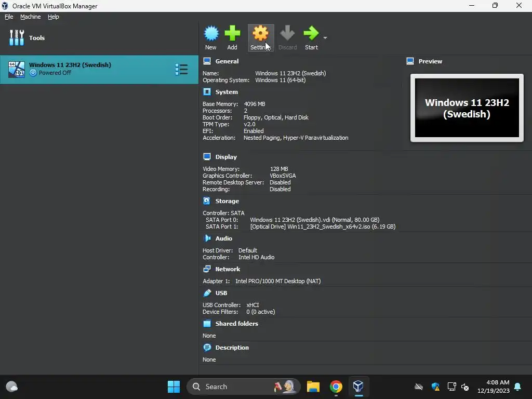Click the Intel HD Audio controller value
Image resolution: width=532 pixels, height=399 pixels.
click(256, 257)
